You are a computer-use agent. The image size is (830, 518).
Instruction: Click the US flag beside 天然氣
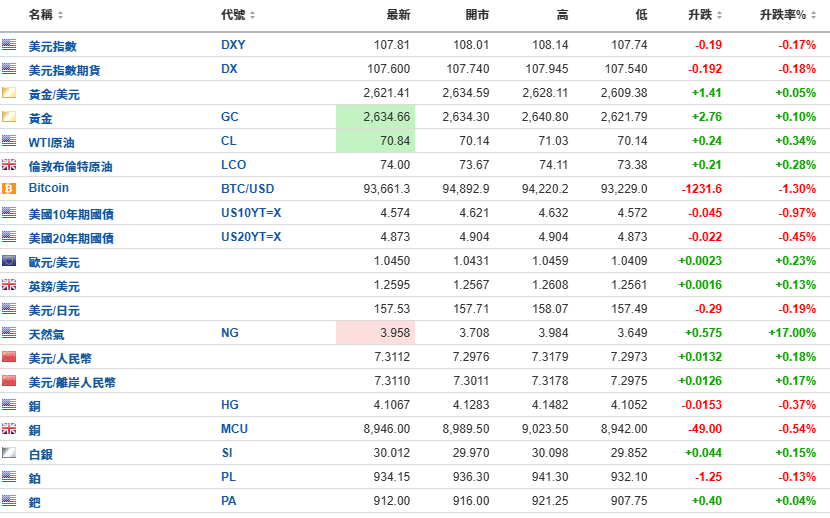point(9,333)
